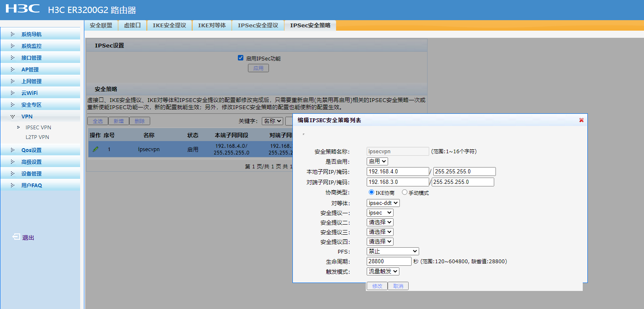The height and width of the screenshot is (309, 644).
Task: Switch to the IKE对等体 tab
Action: click(212, 25)
